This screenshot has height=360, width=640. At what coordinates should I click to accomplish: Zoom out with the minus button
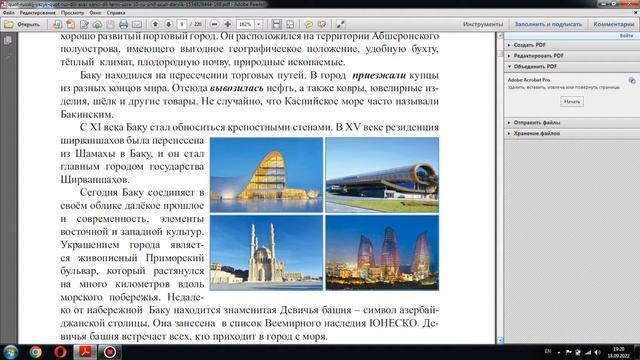point(214,24)
